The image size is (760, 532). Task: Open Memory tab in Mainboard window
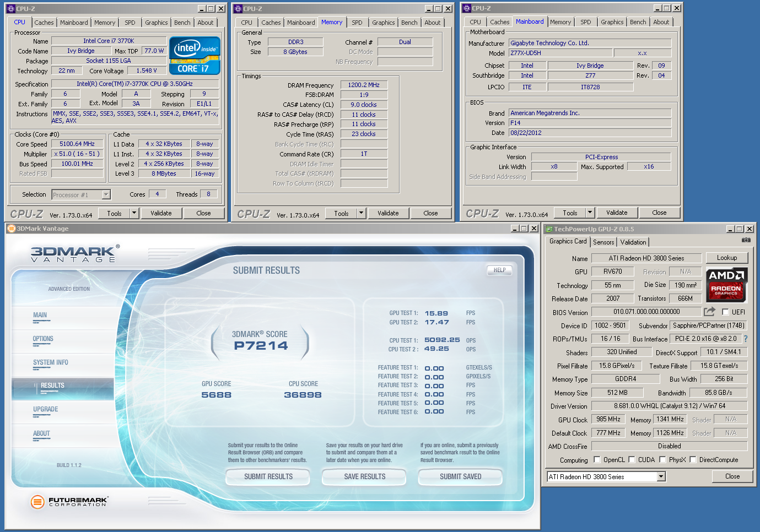[560, 22]
